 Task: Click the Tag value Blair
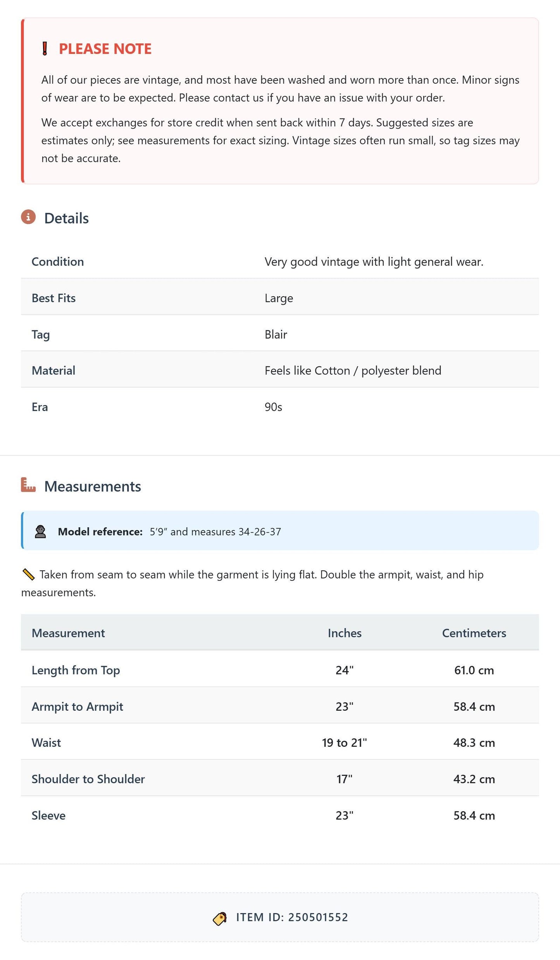(x=276, y=334)
